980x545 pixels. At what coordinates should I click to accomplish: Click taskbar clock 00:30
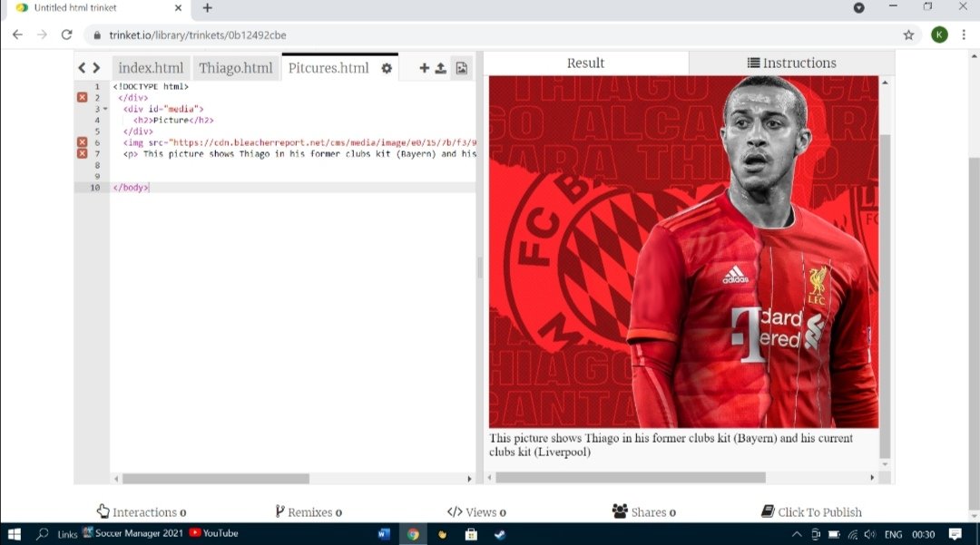pos(923,534)
